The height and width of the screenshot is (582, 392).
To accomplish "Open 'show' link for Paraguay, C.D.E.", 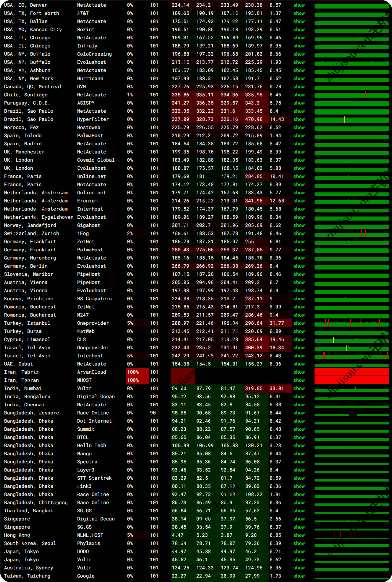I will click(x=299, y=103).
